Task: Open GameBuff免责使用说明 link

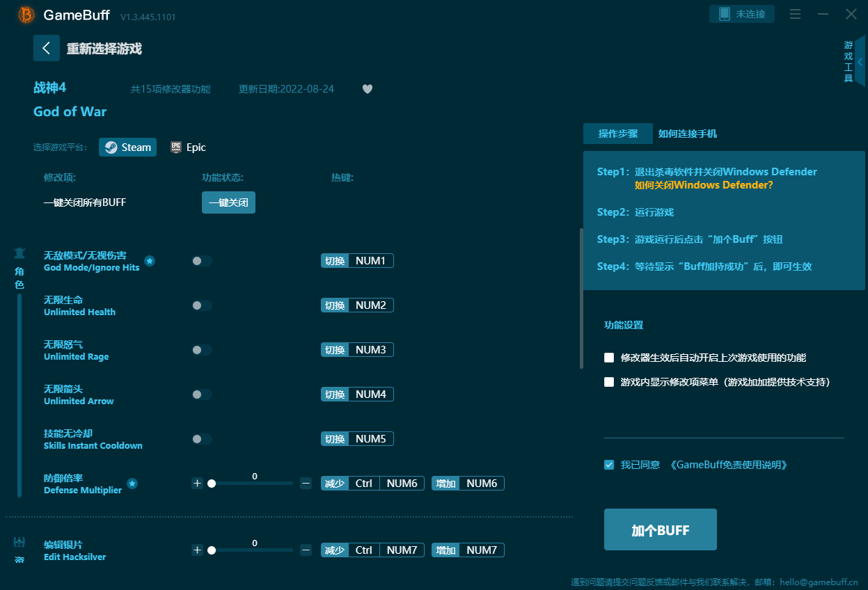Action: click(728, 465)
